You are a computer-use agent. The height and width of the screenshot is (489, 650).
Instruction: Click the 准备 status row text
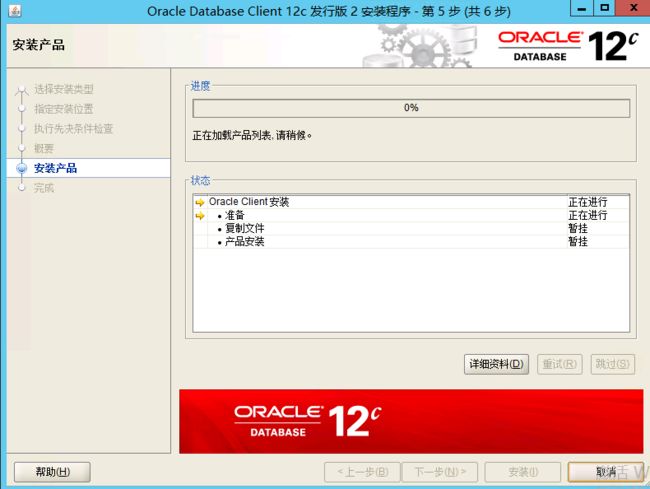tap(235, 215)
